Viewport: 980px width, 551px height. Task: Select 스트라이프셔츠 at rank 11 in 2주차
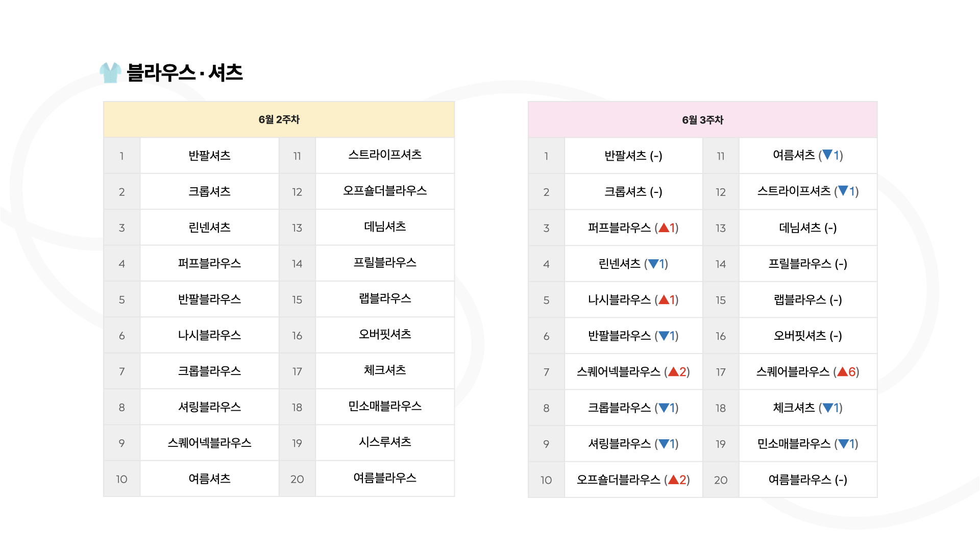pos(385,156)
